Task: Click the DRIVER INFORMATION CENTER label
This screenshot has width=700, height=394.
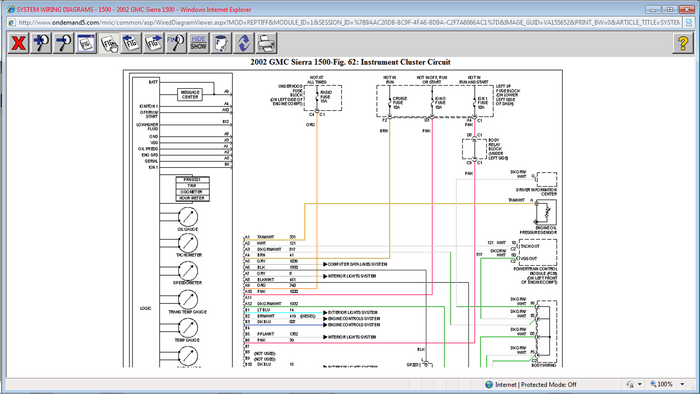Action: pyautogui.click(x=536, y=192)
